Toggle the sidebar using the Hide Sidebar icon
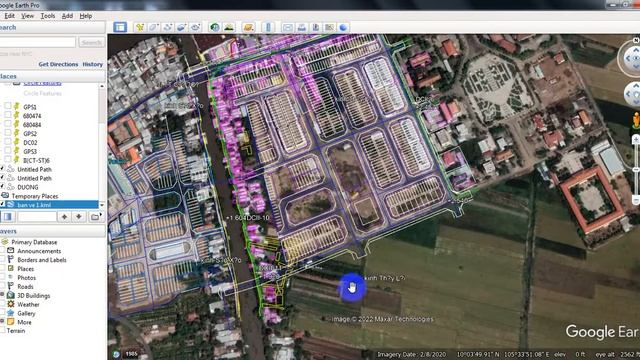This screenshot has height=360, width=640. 120,27
